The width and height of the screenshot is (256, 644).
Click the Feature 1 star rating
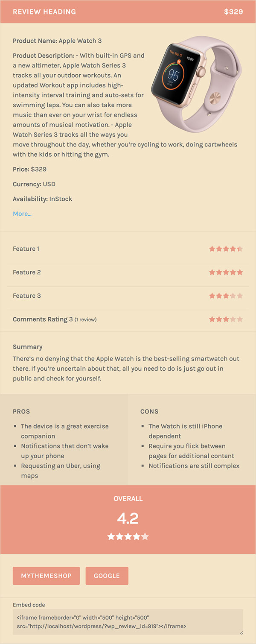(x=226, y=249)
